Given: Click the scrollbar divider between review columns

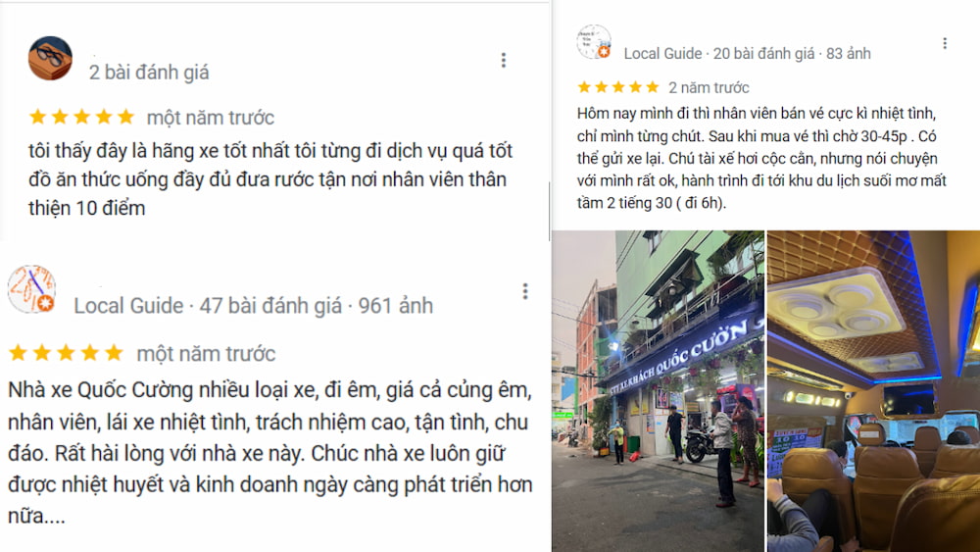Looking at the screenshot, I should coord(550,212).
